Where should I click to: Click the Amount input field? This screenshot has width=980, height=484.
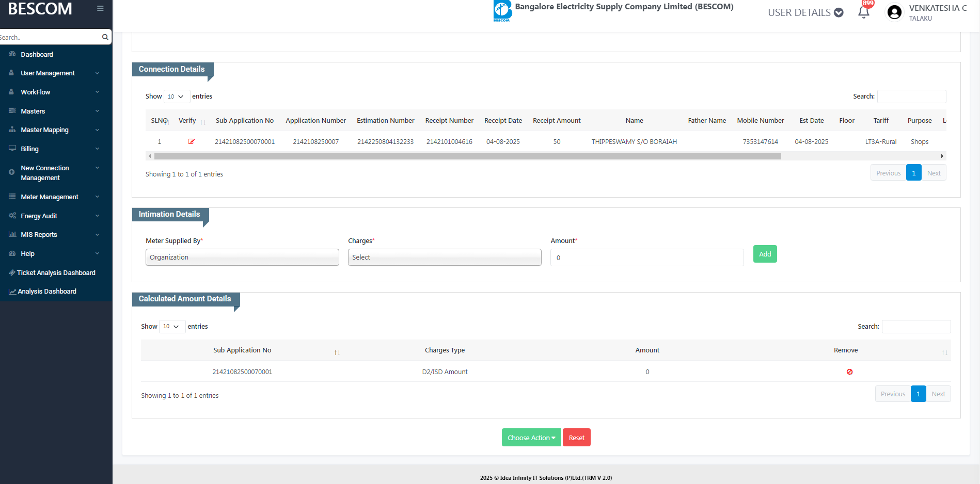click(646, 257)
